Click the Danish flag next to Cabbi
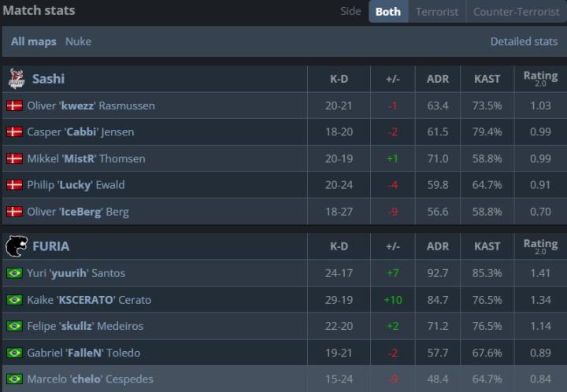This screenshot has height=392, width=567. coord(14,132)
